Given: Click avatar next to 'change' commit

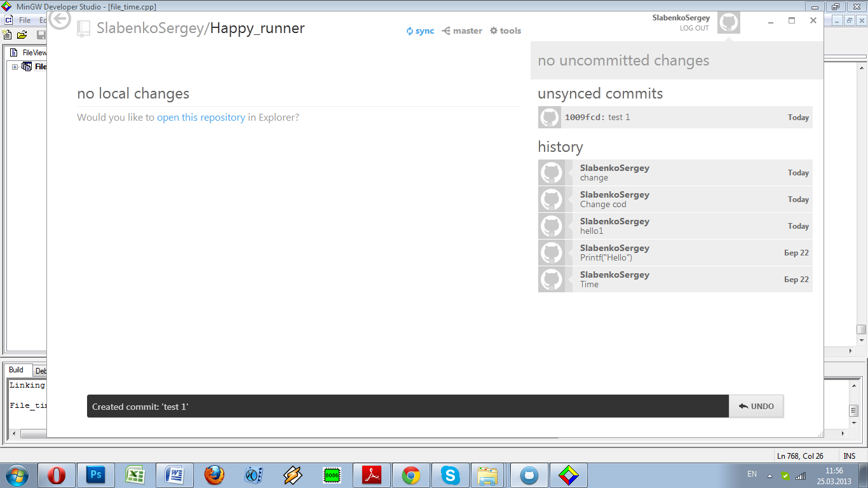Looking at the screenshot, I should click(551, 173).
